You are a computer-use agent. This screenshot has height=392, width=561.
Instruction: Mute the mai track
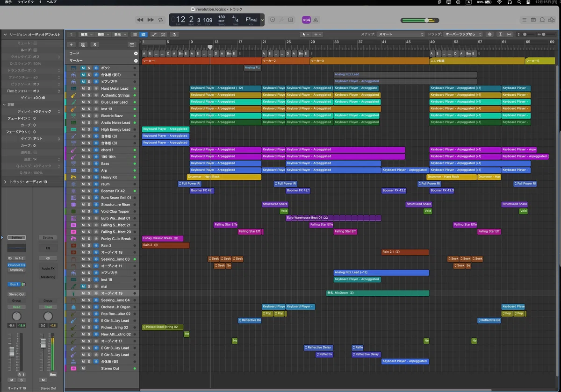[x=83, y=286]
